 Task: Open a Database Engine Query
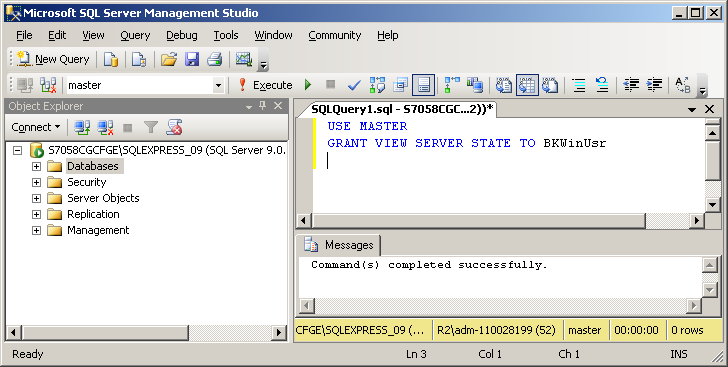coord(110,59)
